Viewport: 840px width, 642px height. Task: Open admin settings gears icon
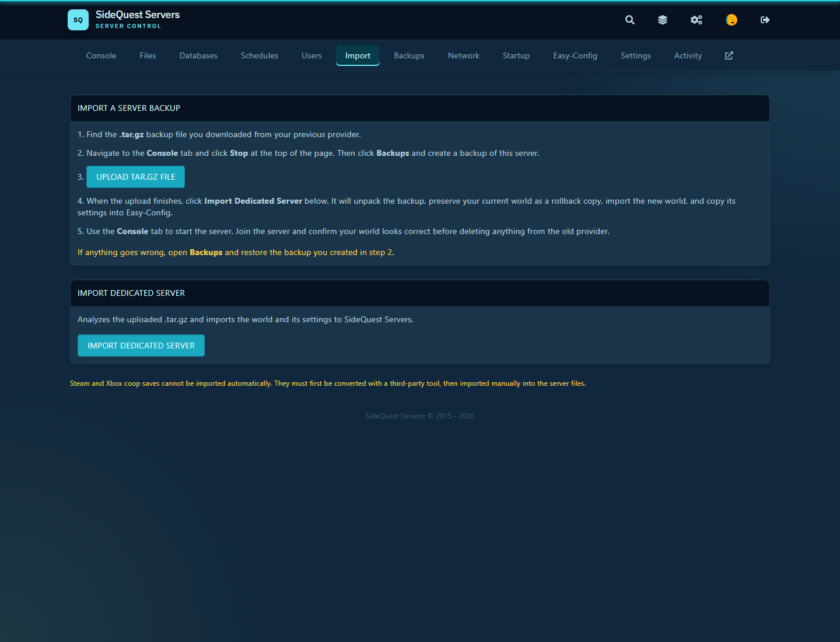pos(696,20)
